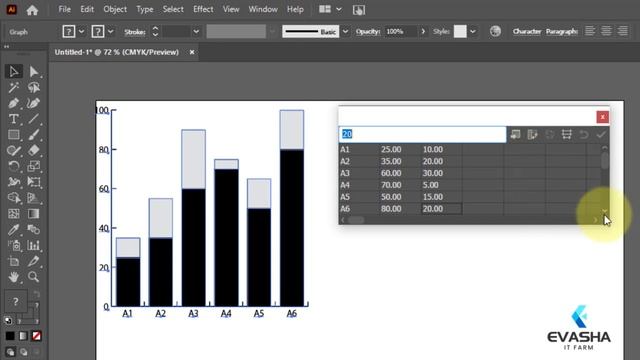
Task: Align text right in control bar
Action: (x=622, y=31)
